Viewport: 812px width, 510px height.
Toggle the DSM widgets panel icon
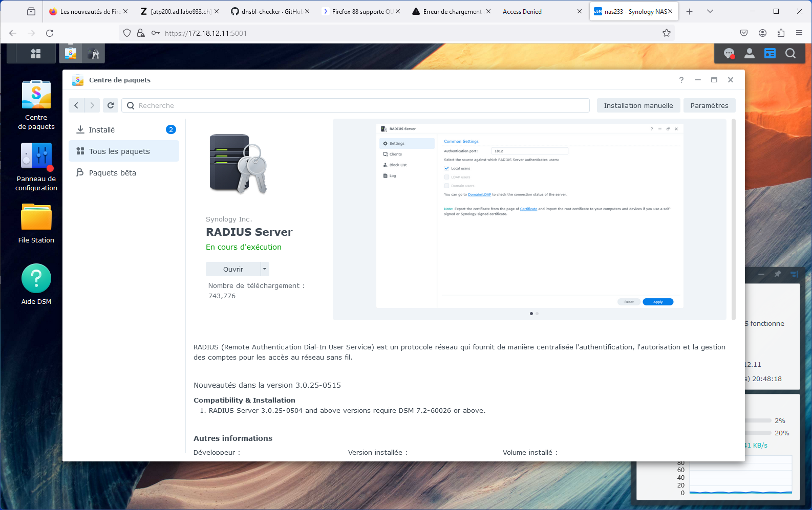(770, 53)
